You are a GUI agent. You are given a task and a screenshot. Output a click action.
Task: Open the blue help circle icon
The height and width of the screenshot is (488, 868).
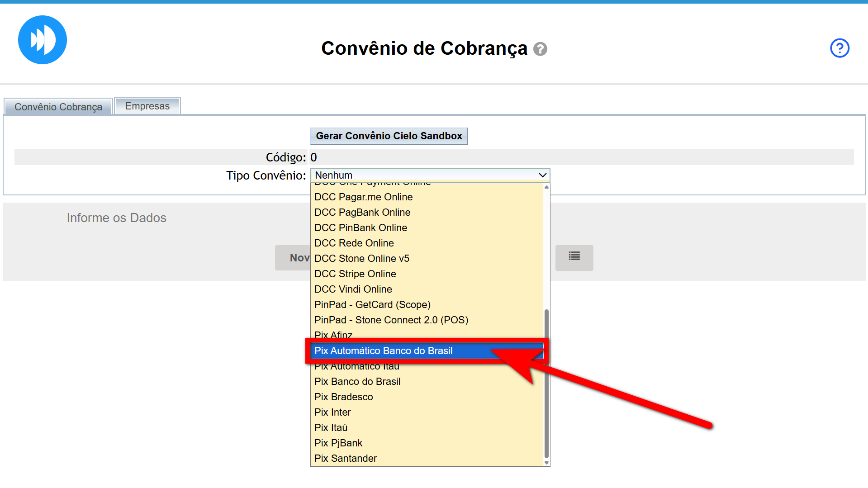(840, 48)
